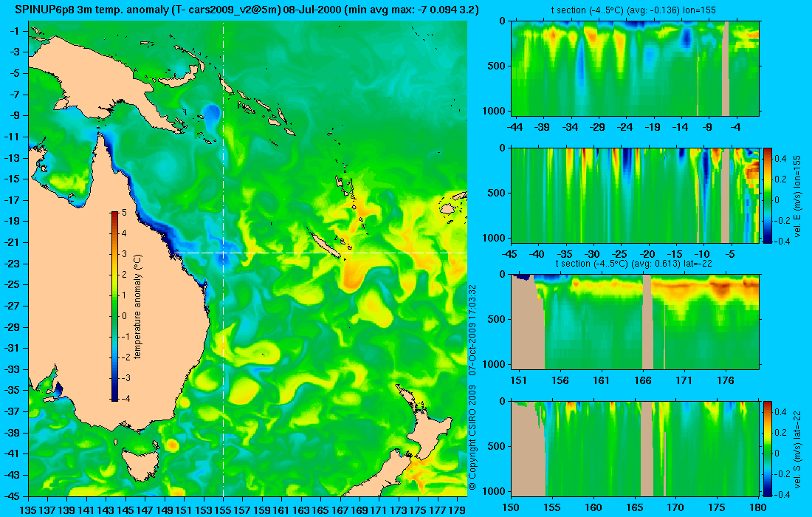Click tick label 0 on temperature anomaly colorbar

tap(124, 315)
